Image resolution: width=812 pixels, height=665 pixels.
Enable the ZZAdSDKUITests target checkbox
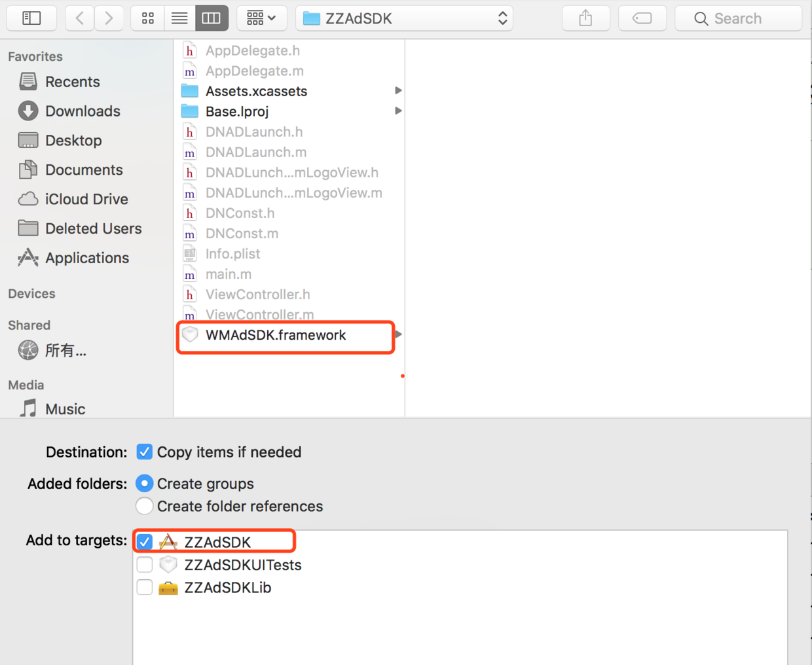pyautogui.click(x=145, y=564)
